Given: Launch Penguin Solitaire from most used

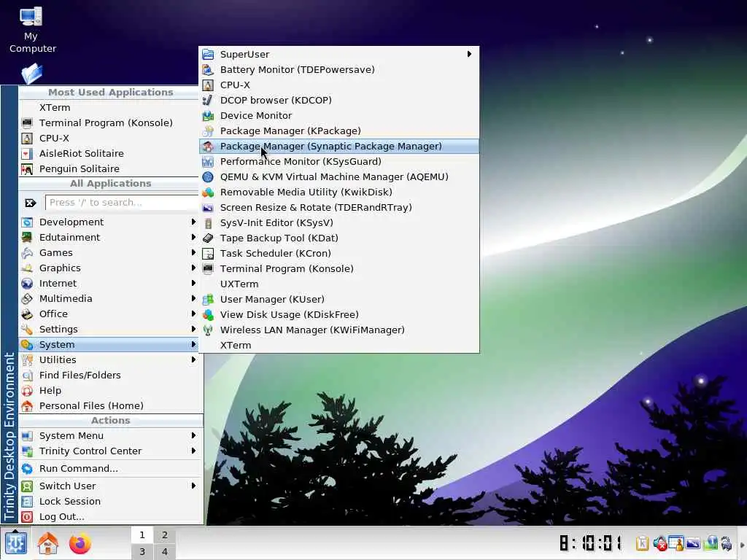Looking at the screenshot, I should [109, 168].
